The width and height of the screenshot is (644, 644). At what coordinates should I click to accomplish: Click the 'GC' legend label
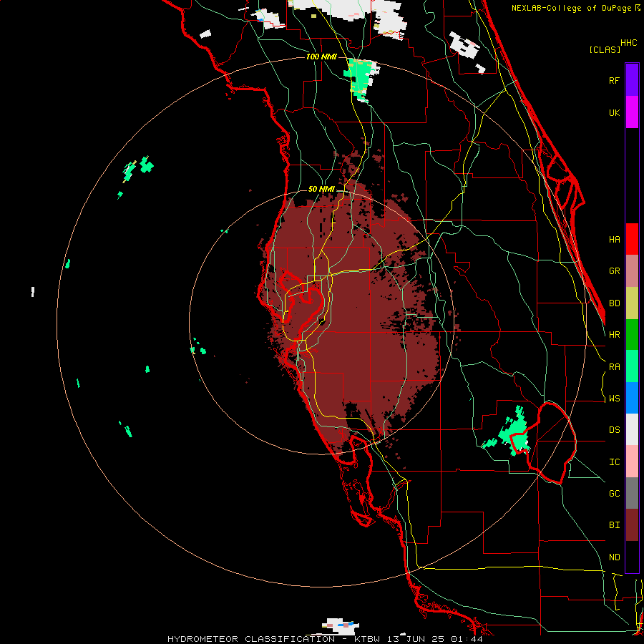[x=614, y=494]
